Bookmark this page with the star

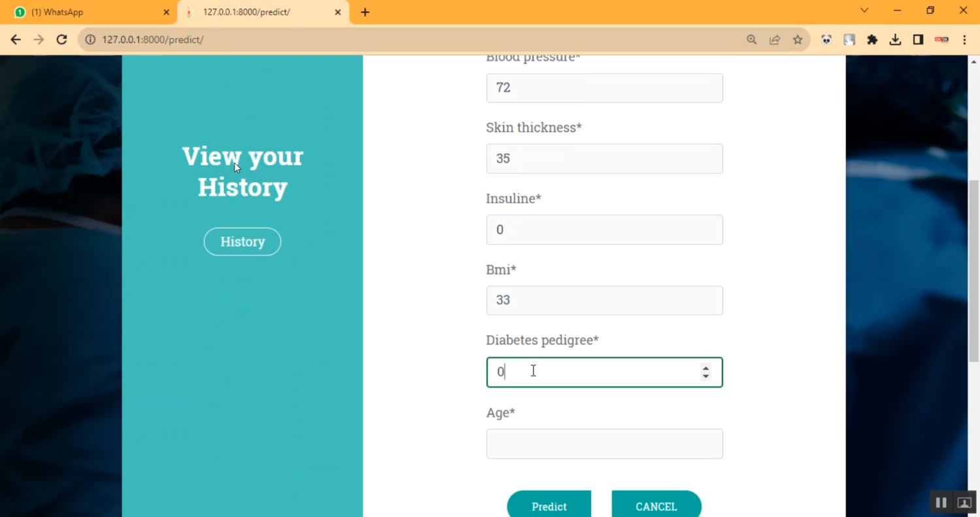click(x=798, y=40)
